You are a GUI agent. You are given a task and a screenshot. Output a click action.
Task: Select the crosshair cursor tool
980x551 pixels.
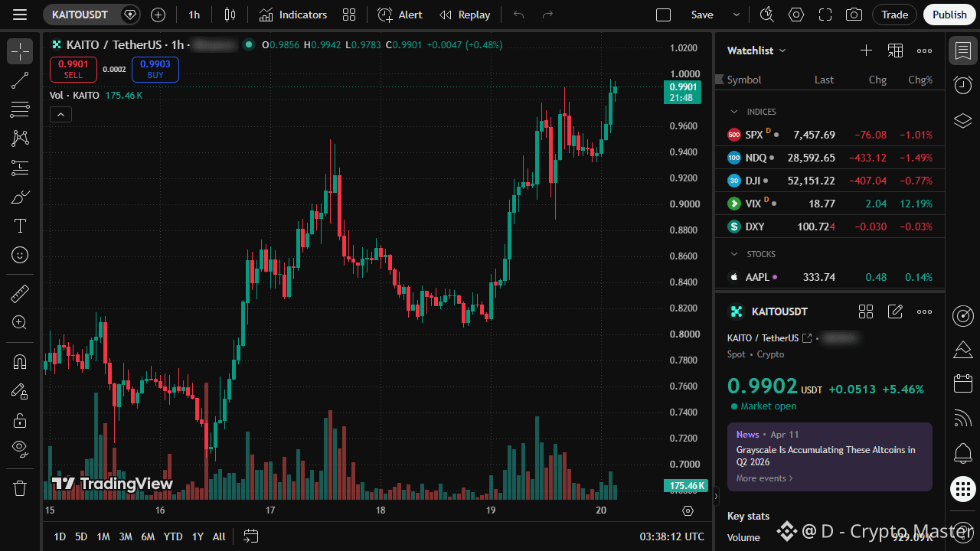[20, 51]
